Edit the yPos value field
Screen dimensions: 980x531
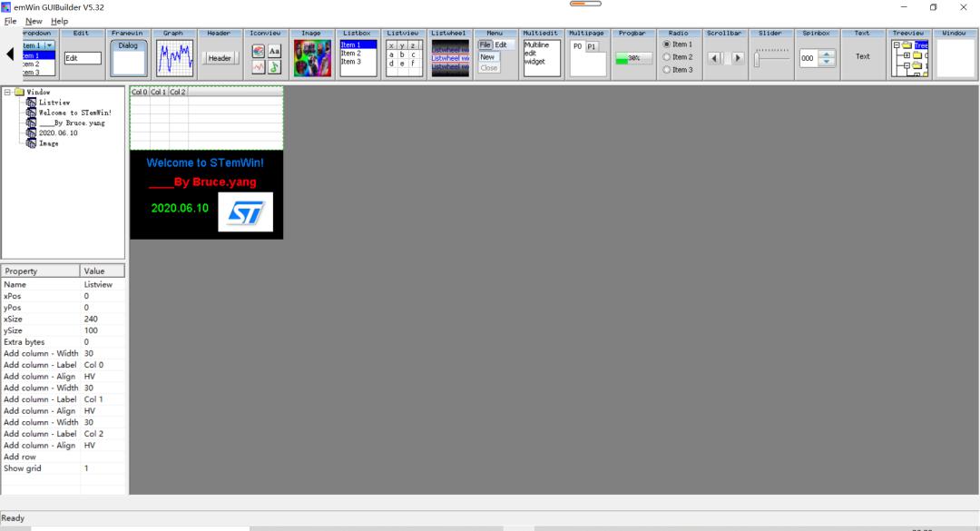[x=103, y=308]
